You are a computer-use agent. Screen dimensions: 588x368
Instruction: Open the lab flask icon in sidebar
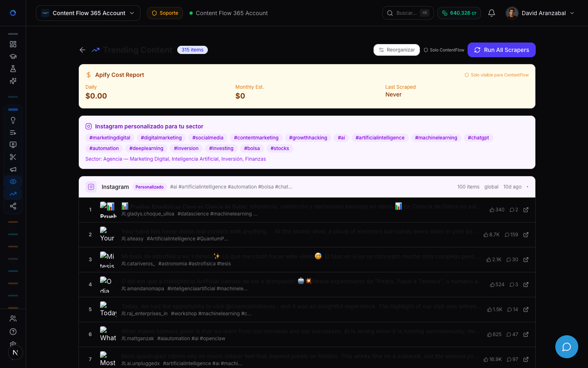tap(13, 69)
